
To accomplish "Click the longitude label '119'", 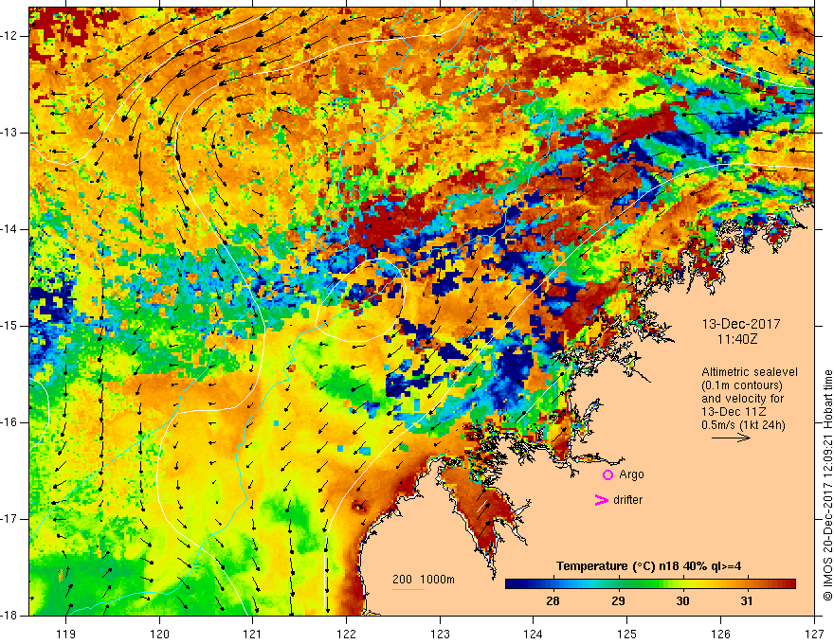I will [x=66, y=634].
